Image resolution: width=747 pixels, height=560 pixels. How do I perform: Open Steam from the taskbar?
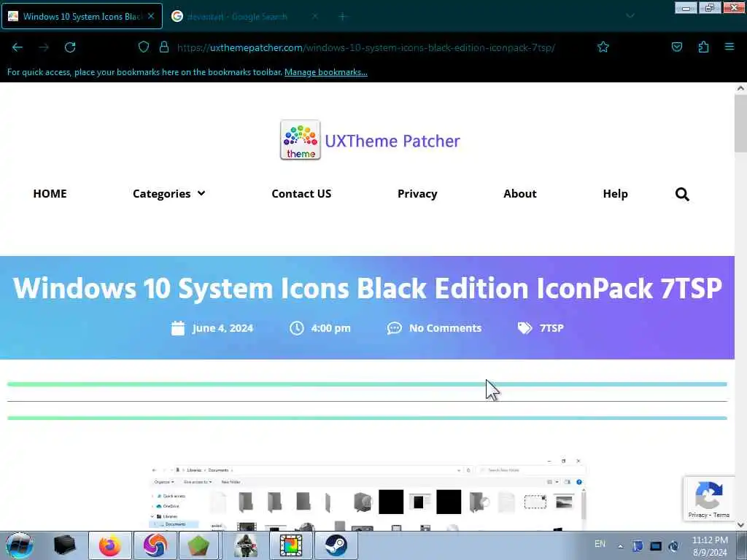(336, 545)
